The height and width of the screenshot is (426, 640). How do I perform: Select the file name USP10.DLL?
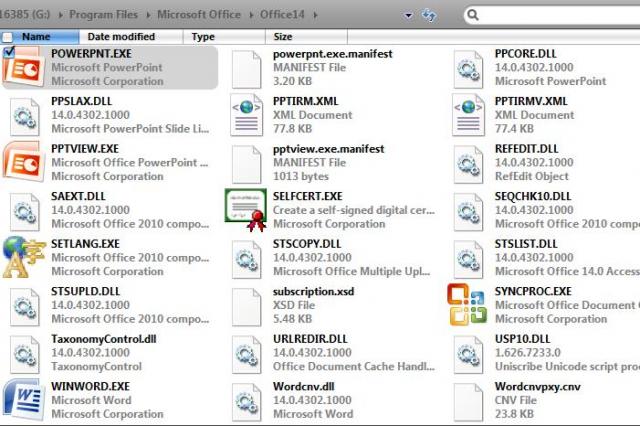coord(523,339)
